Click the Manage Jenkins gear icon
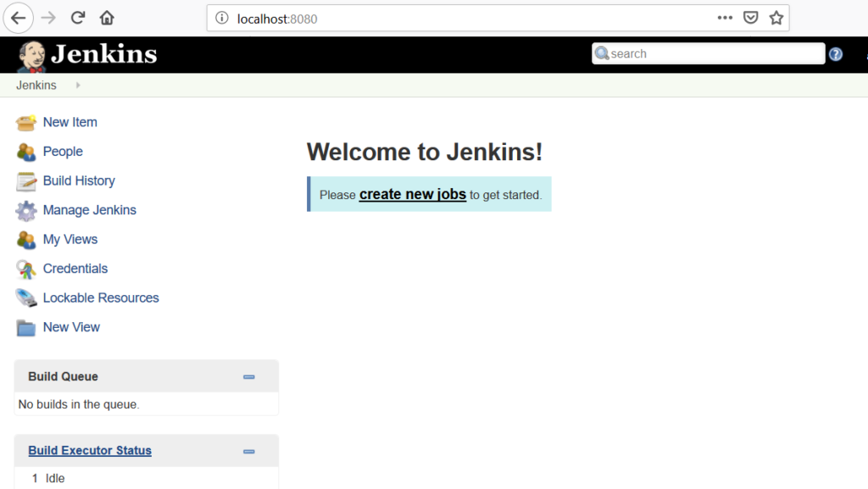Screen dimensions: 868x489 click(x=25, y=210)
